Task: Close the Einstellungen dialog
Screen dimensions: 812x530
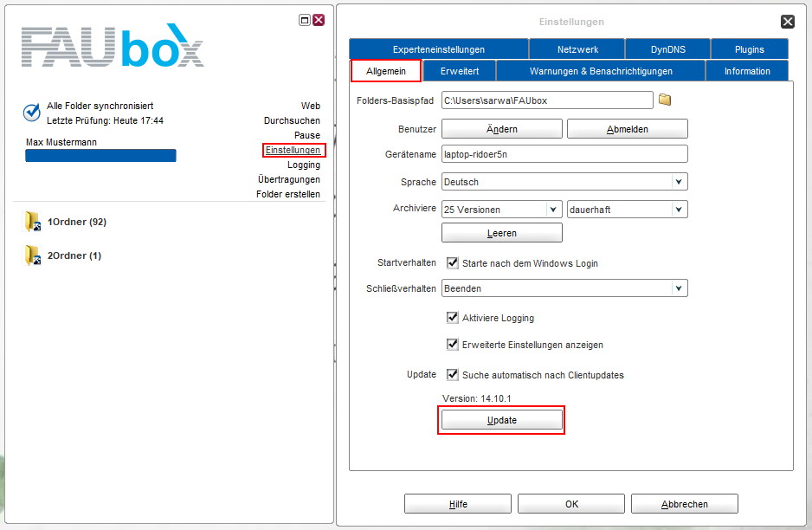Action: [788, 22]
